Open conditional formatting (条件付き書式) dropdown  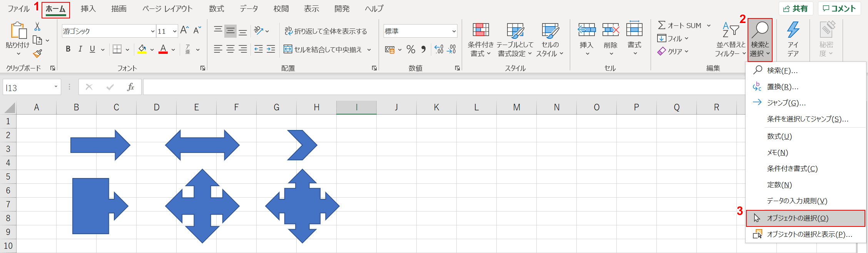[481, 40]
